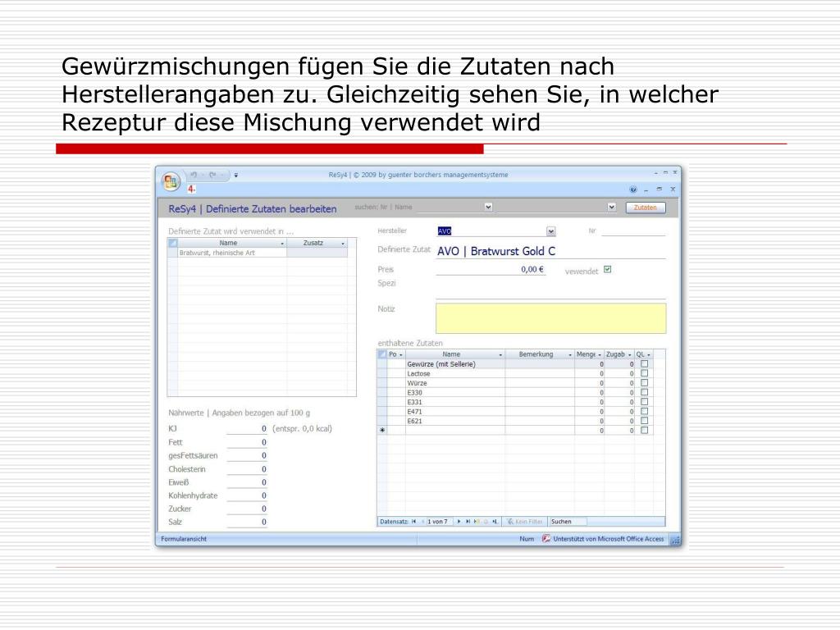Select the E330 cell

coord(454,393)
